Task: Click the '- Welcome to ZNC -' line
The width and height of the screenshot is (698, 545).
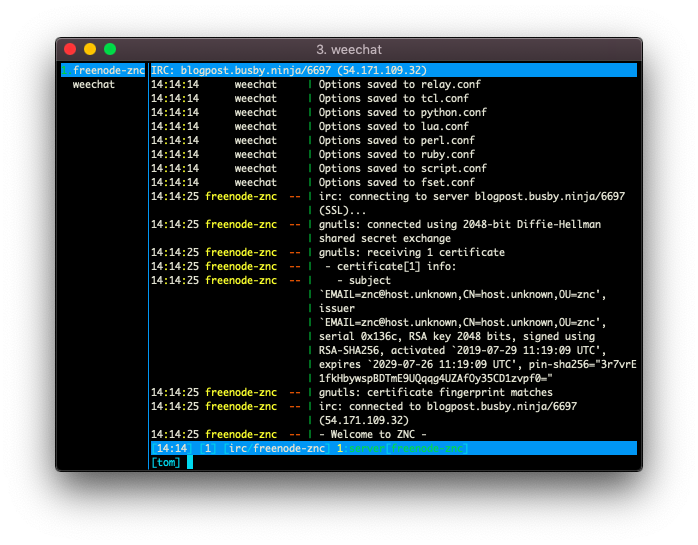Action: click(373, 435)
